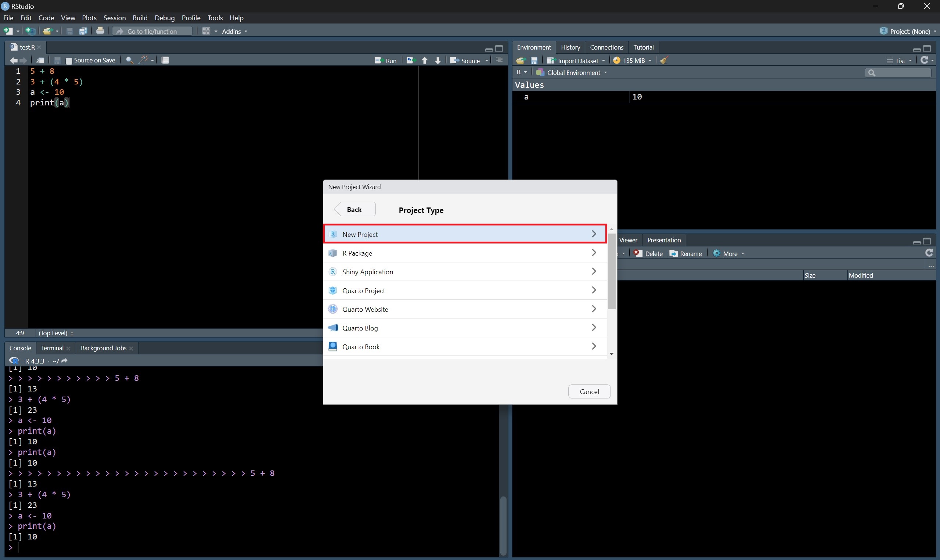Click the show in new window icon
Viewport: 940px width, 560px height.
point(40,60)
